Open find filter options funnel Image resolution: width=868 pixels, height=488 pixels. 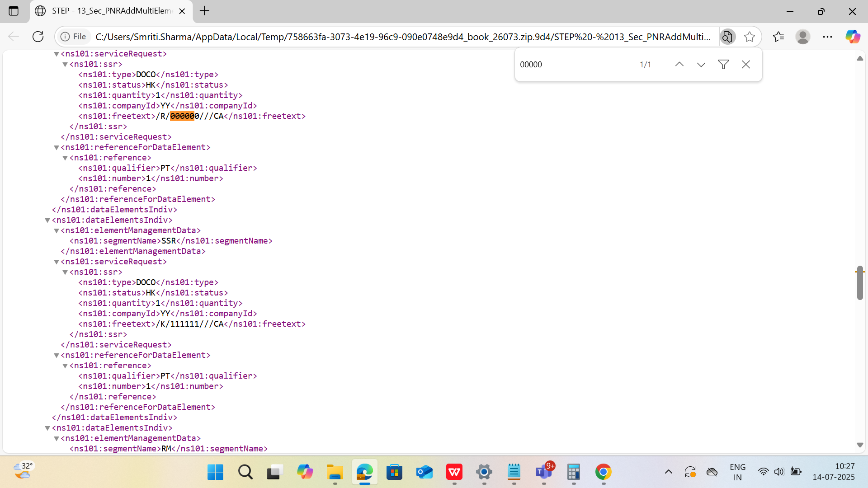(723, 65)
